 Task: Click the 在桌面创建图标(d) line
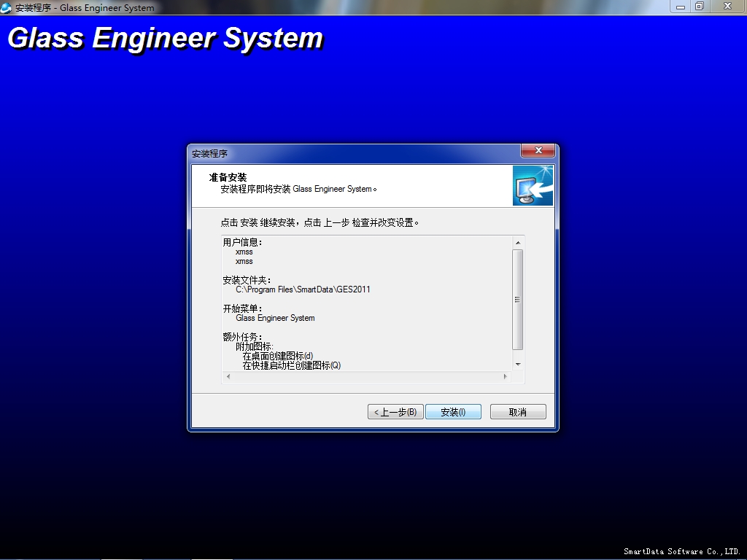pos(278,356)
